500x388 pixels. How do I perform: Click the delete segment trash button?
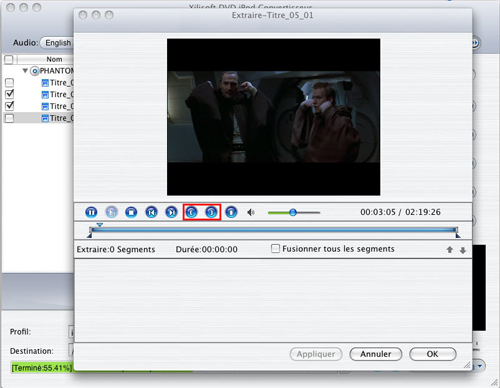(231, 212)
